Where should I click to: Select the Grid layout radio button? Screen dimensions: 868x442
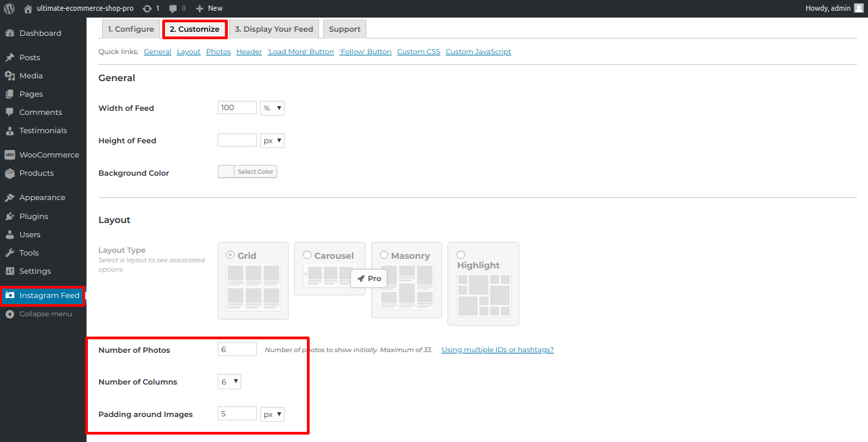(231, 255)
